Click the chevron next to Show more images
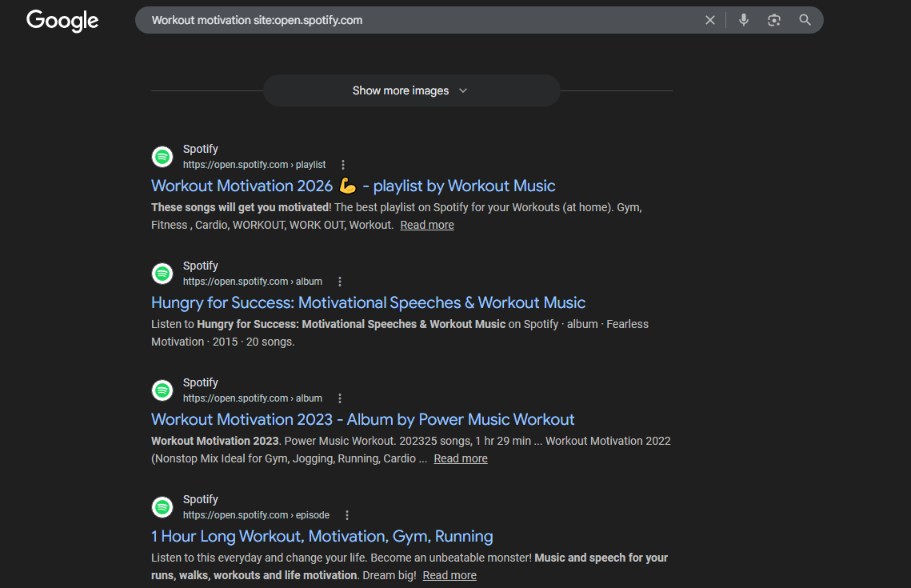This screenshot has width=911, height=588. (x=463, y=90)
